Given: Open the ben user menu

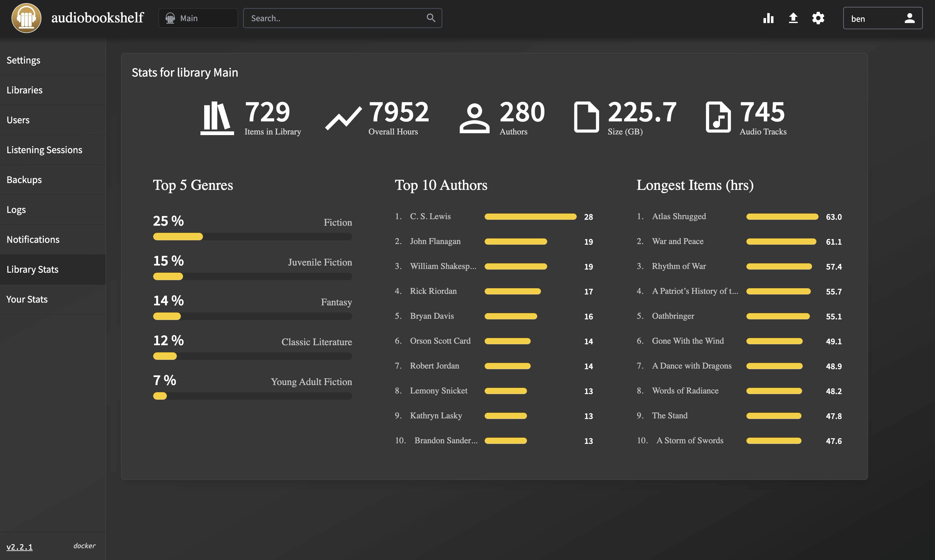Looking at the screenshot, I should tap(882, 18).
